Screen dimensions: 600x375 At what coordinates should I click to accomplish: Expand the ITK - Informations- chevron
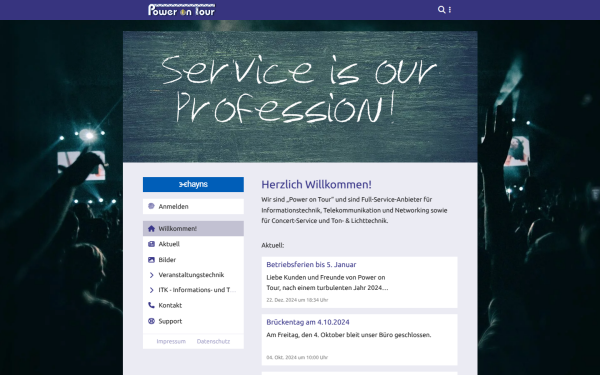151,290
